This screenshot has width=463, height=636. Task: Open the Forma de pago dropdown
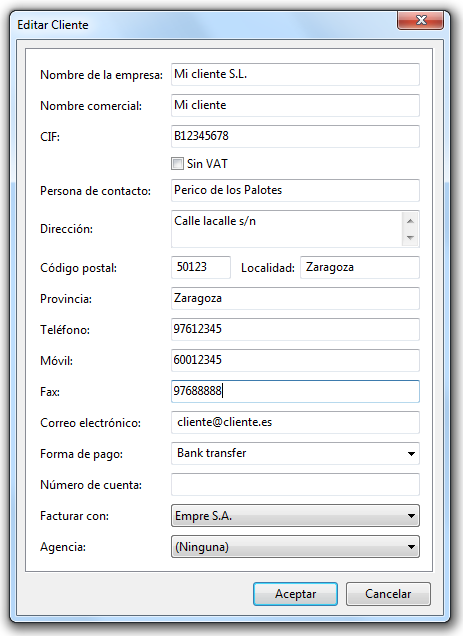(295, 453)
